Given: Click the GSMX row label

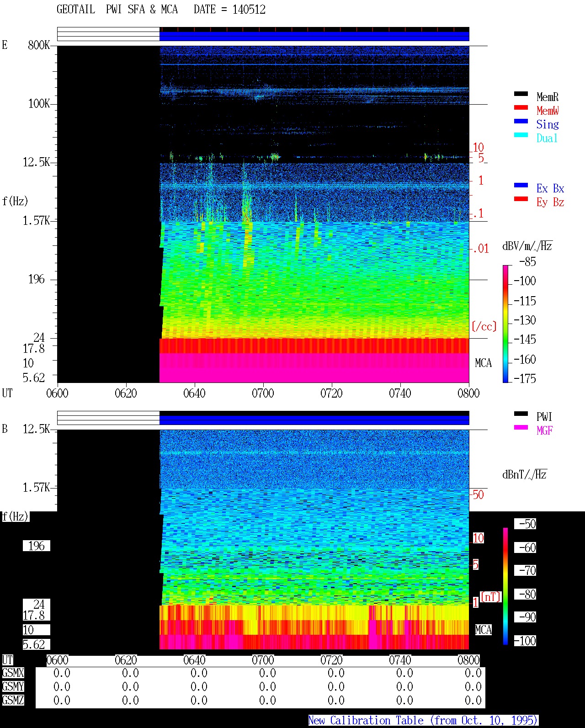Looking at the screenshot, I should tap(13, 673).
